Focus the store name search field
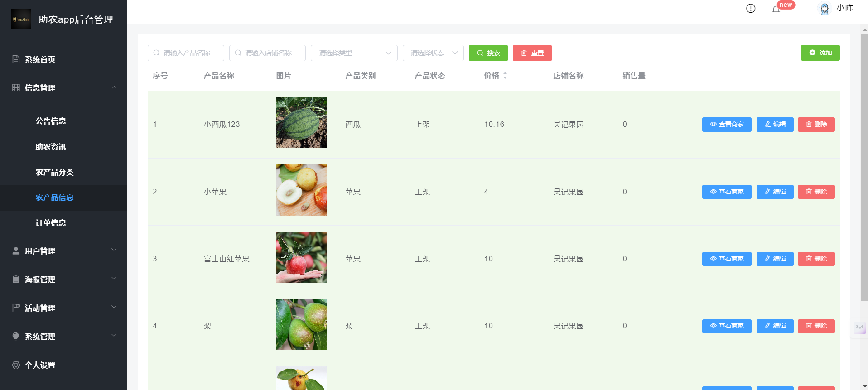The width and height of the screenshot is (868, 390). (x=267, y=53)
